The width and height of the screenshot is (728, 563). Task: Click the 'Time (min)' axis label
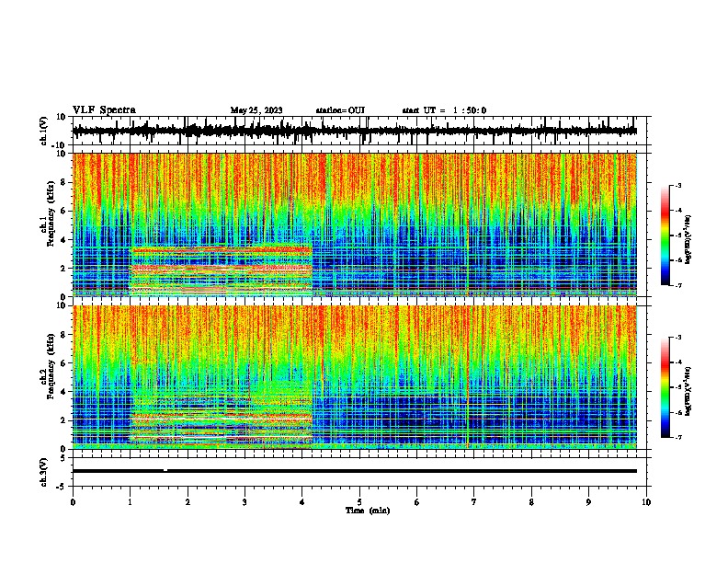368,511
